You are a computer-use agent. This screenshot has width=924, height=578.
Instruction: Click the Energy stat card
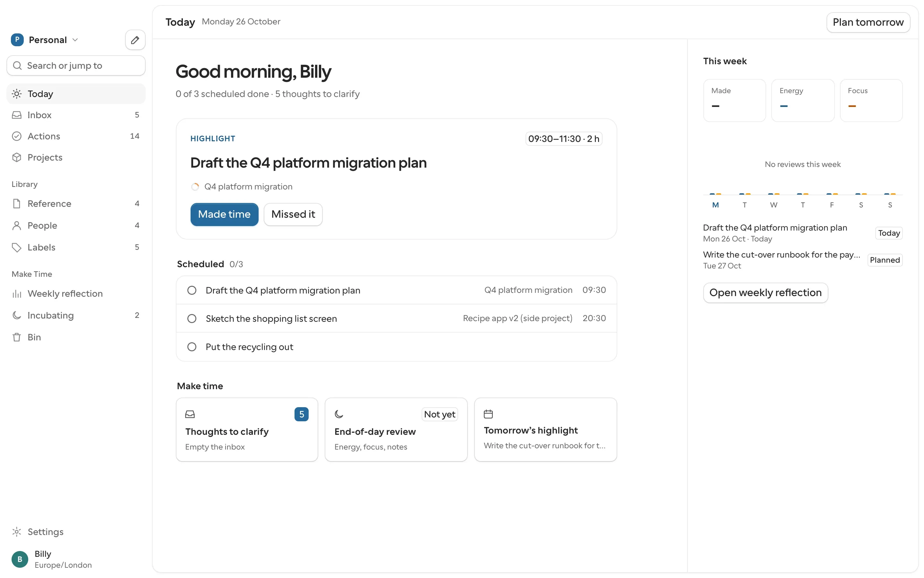(803, 100)
